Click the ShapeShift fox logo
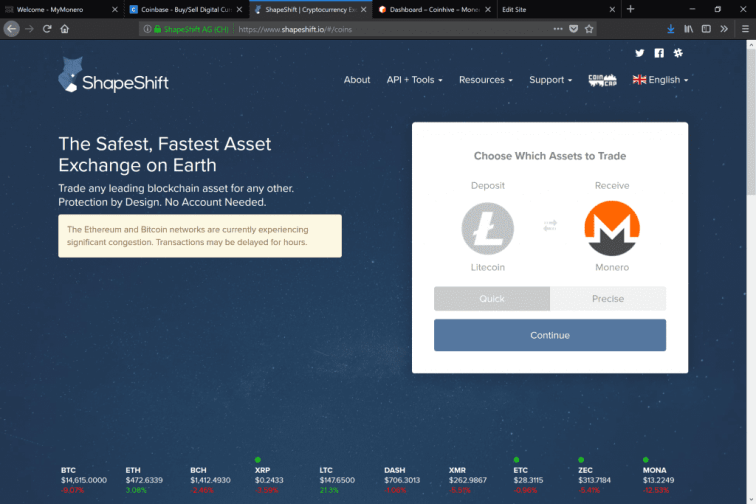This screenshot has width=756, height=504. (x=114, y=75)
